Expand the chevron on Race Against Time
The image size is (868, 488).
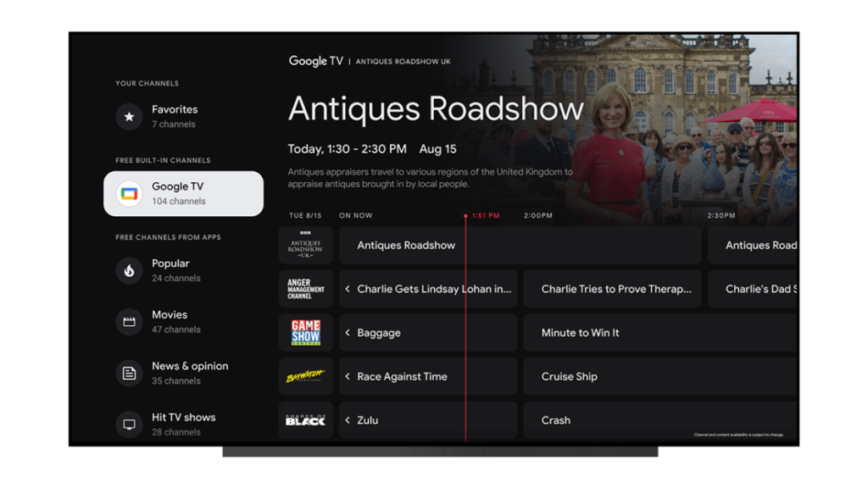click(347, 376)
